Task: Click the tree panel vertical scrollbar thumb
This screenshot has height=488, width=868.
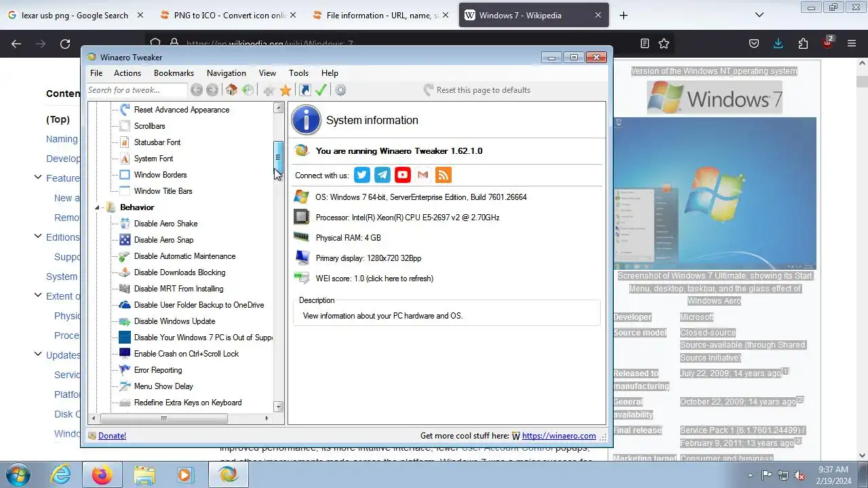Action: coord(278,157)
